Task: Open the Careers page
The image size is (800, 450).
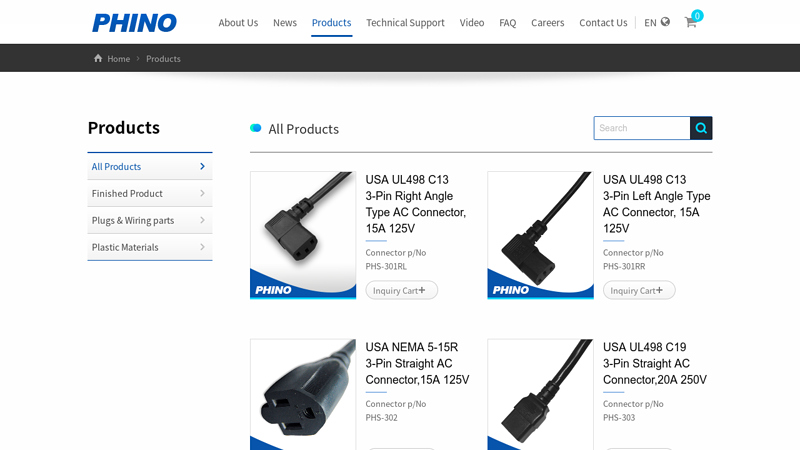Action: point(547,22)
